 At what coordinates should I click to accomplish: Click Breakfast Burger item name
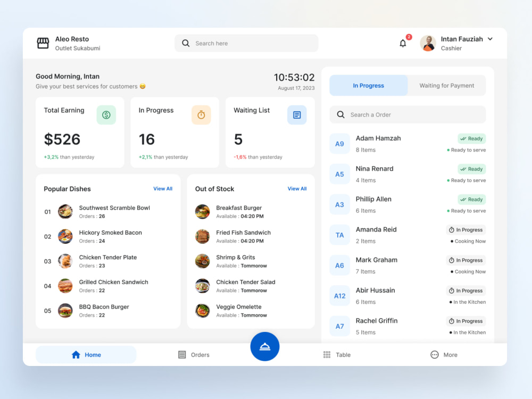[x=239, y=207]
